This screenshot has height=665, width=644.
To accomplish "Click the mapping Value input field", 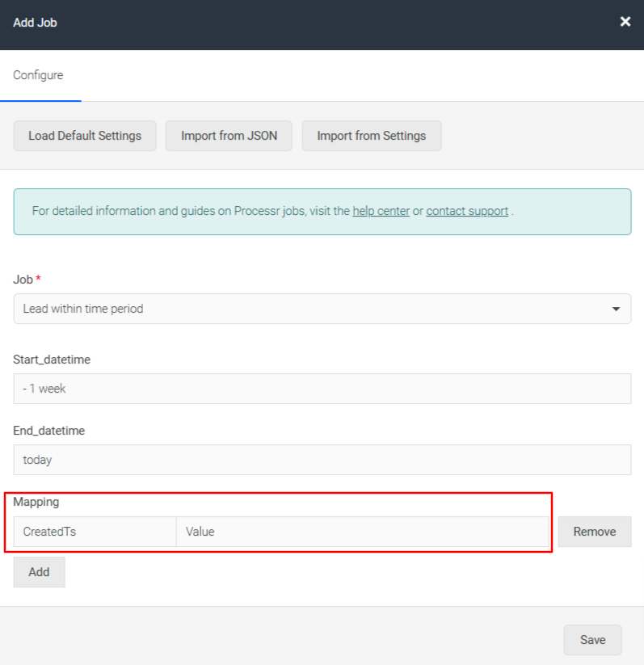I will pyautogui.click(x=362, y=532).
